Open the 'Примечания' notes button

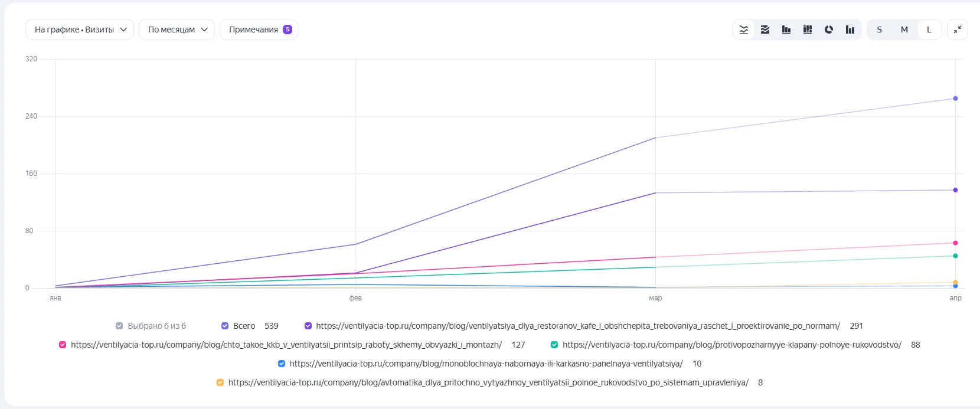coord(259,30)
